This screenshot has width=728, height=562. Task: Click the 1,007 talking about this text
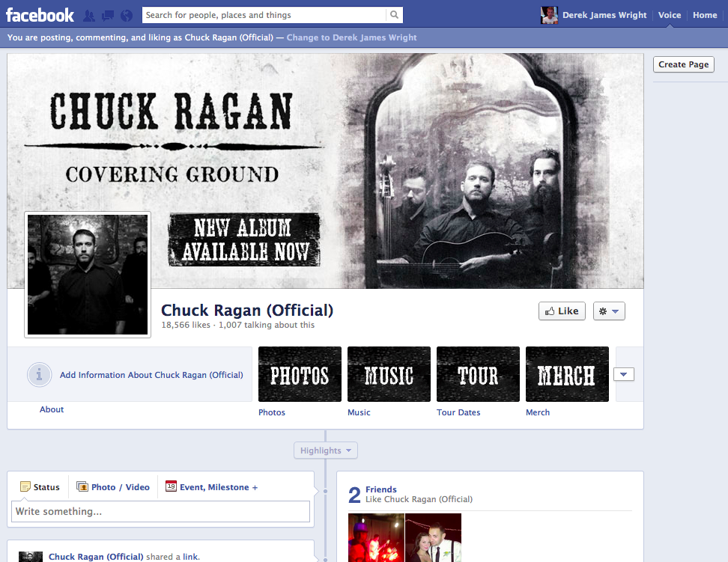click(x=267, y=325)
